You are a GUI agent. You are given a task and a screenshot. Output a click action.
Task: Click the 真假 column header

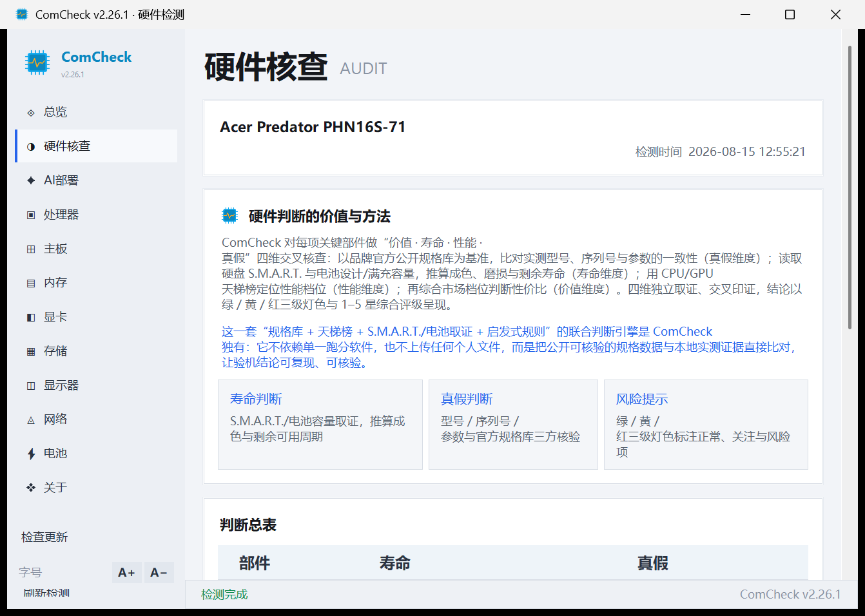[653, 563]
